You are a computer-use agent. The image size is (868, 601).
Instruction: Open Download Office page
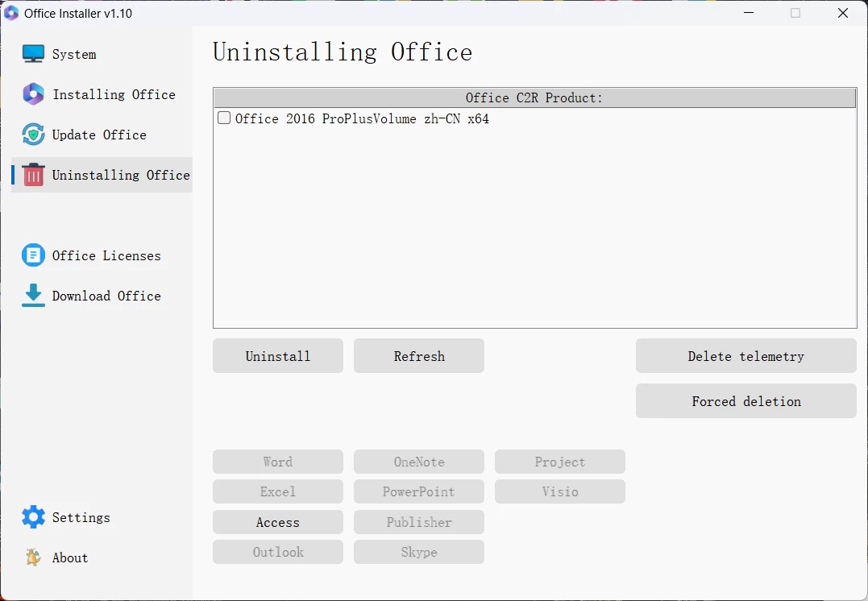[106, 296]
